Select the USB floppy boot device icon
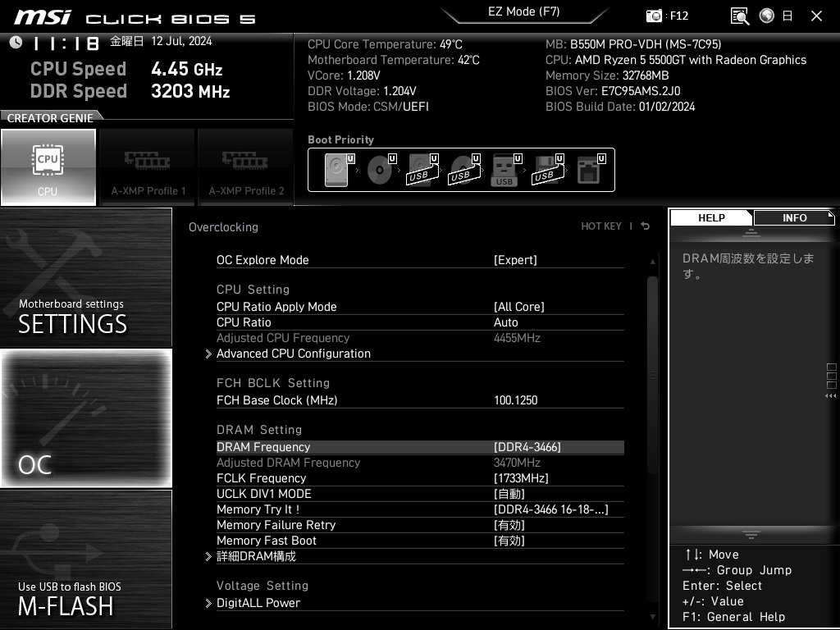The width and height of the screenshot is (840, 630). point(548,170)
